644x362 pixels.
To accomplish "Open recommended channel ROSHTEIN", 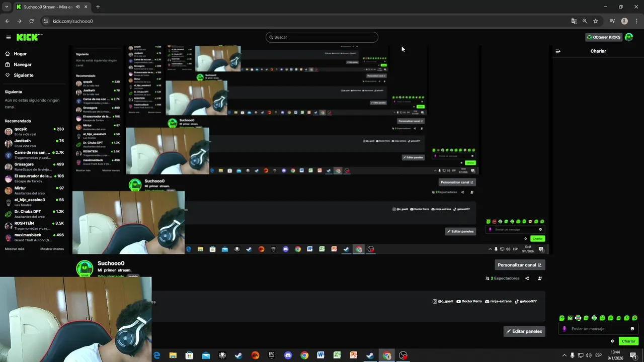I will 34,226.
